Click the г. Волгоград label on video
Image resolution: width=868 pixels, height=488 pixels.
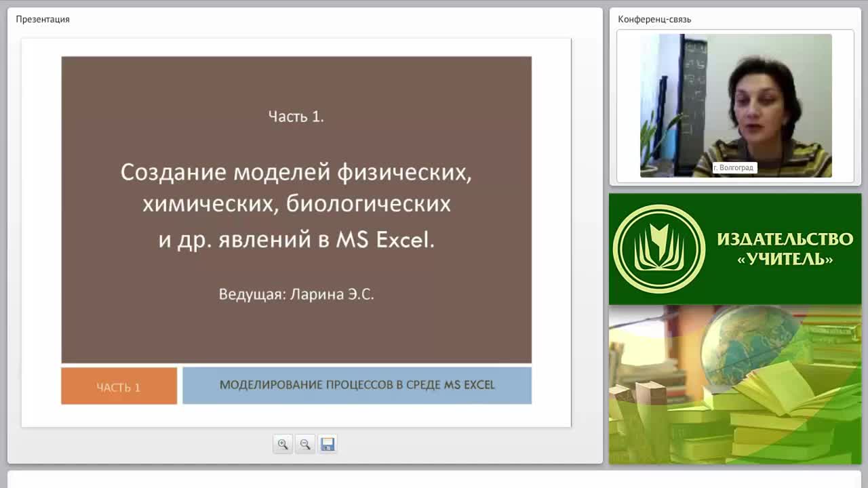734,167
